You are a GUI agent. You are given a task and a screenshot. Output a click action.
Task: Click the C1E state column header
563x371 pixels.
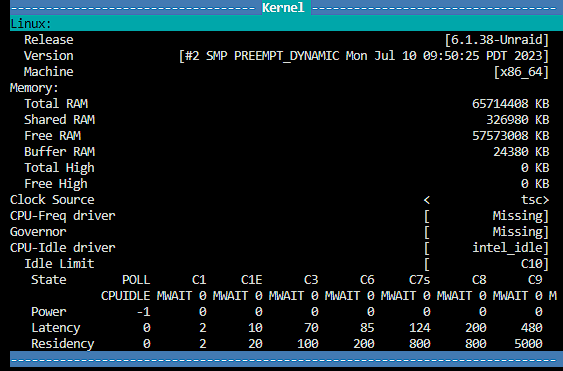(252, 280)
